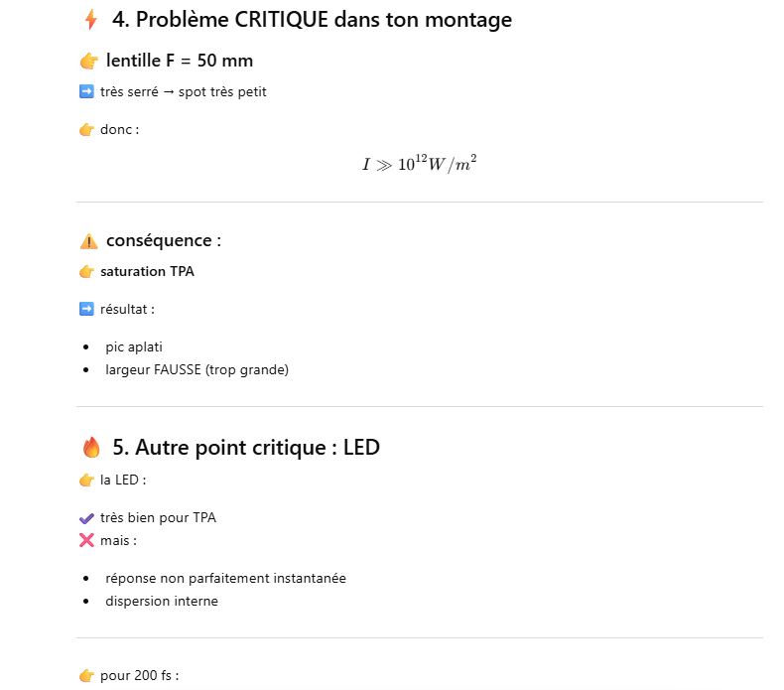Viewport: 784px width, 690px height.
Task: Click the lightning bolt emoji beside heading 4
Action: tap(91, 19)
